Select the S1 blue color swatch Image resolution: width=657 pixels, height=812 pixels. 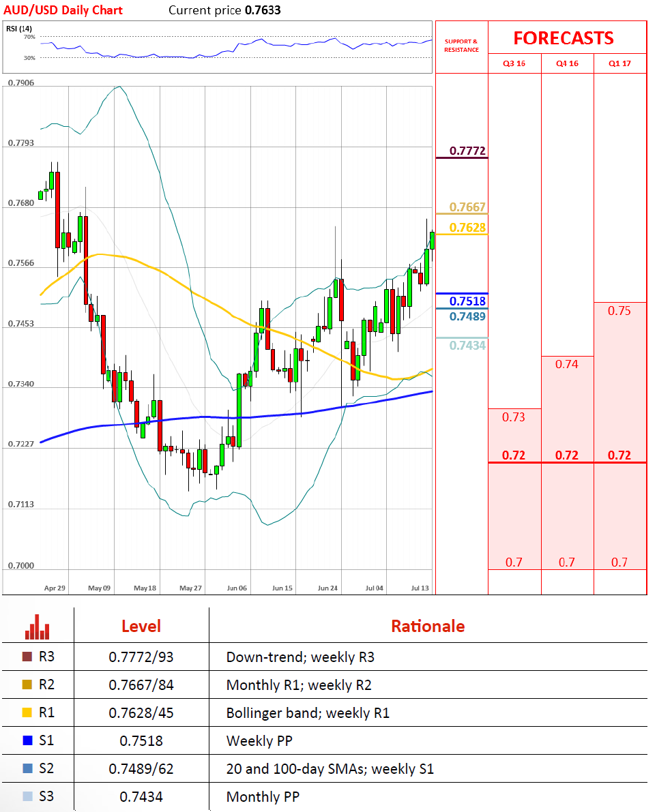coord(27,740)
